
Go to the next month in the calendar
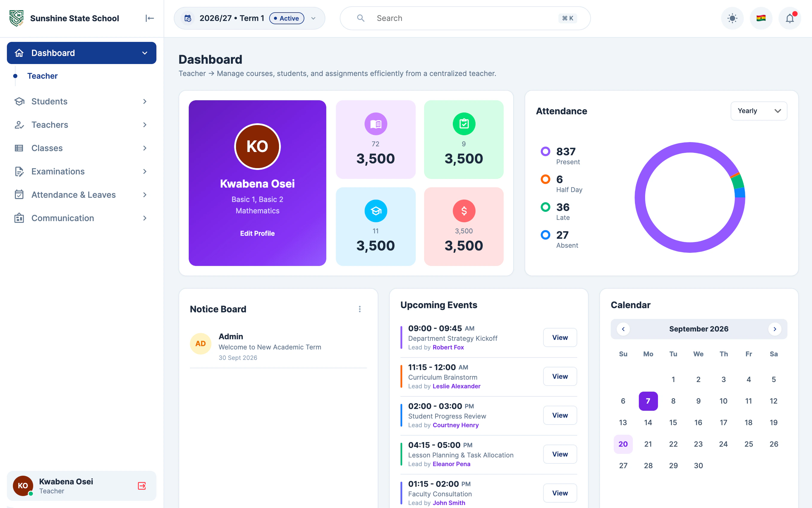(775, 329)
